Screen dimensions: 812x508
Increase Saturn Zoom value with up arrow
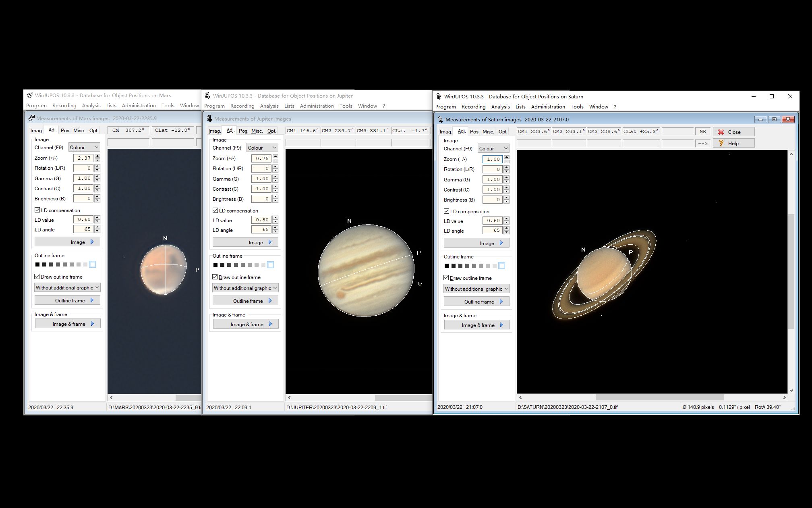tap(507, 157)
